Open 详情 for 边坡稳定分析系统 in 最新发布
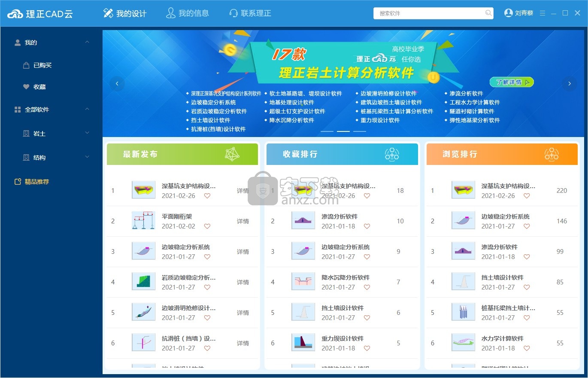The height and width of the screenshot is (378, 588). (x=243, y=252)
